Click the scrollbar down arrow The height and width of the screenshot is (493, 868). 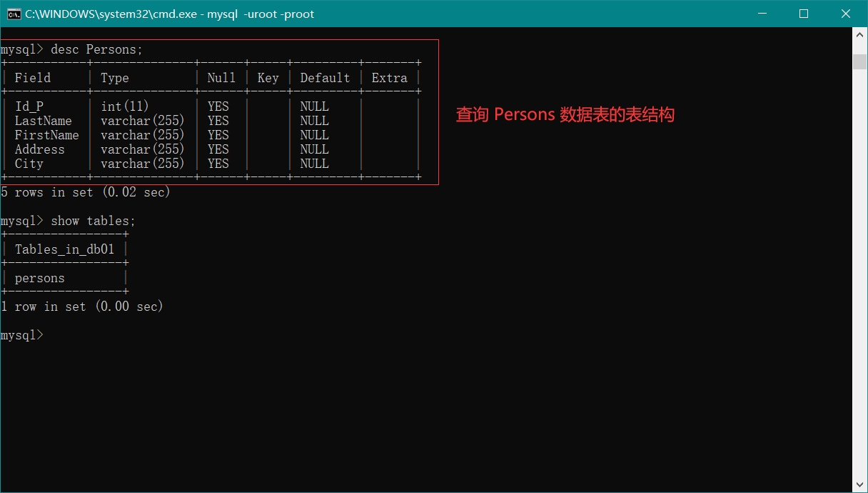click(860, 484)
